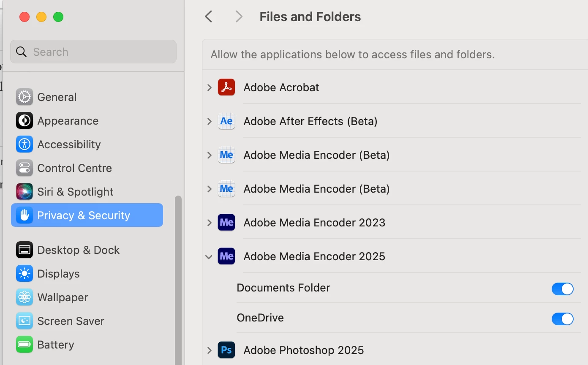Go forward with the right chevron

(239, 17)
